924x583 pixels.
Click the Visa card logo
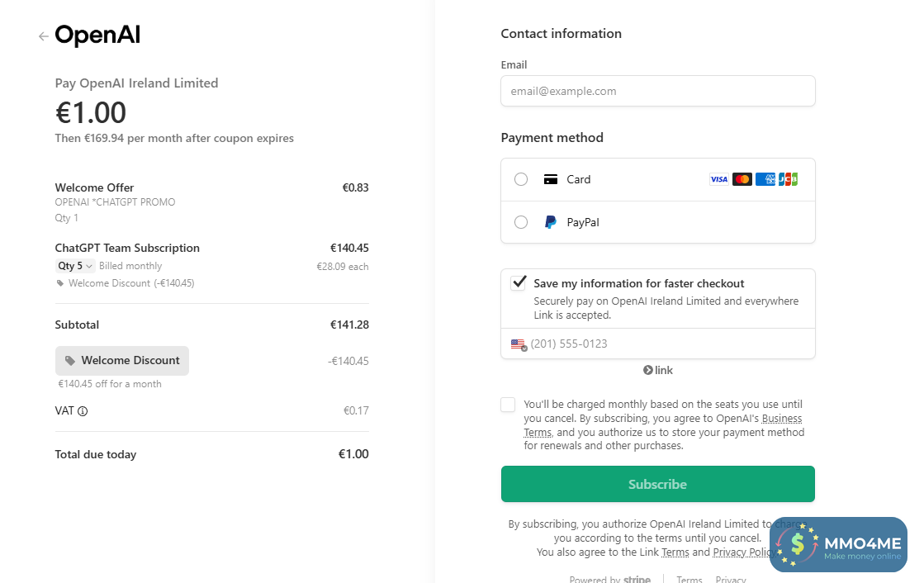(x=718, y=179)
